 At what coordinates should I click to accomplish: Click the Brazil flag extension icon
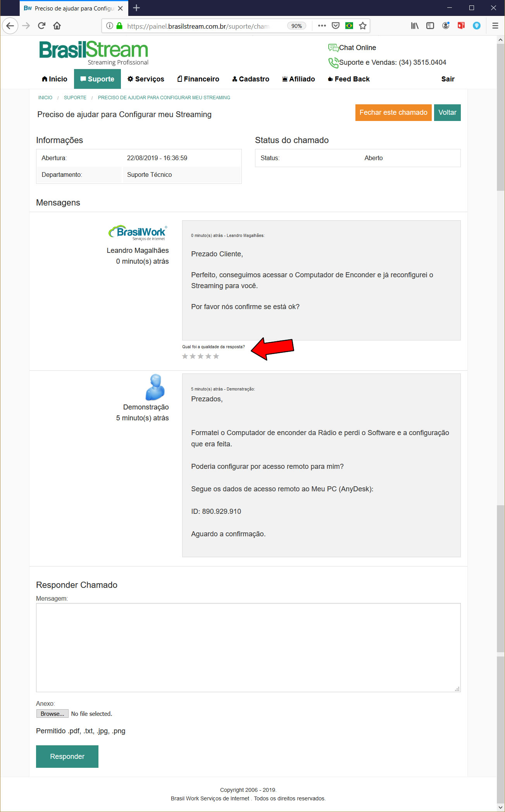[349, 26]
